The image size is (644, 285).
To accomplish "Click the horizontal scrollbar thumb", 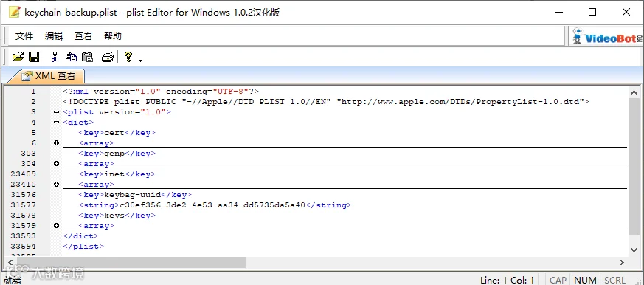I will click(131, 262).
